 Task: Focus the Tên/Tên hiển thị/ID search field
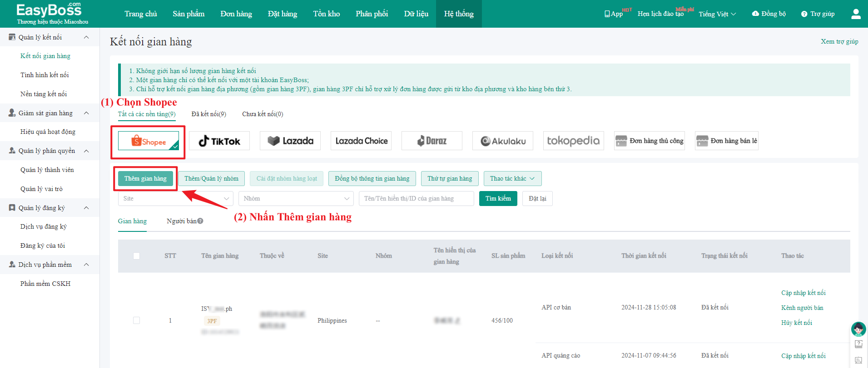tap(417, 198)
